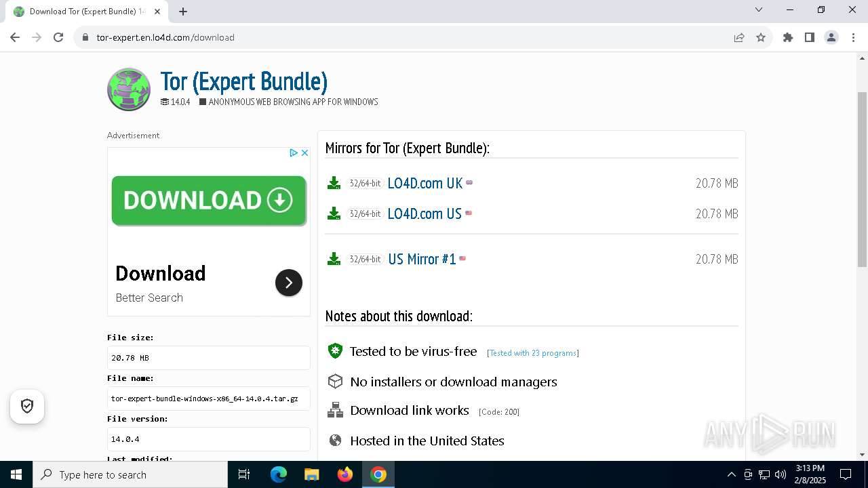The image size is (868, 488).
Task: Click the 'Download link works' note
Action: pos(410,411)
